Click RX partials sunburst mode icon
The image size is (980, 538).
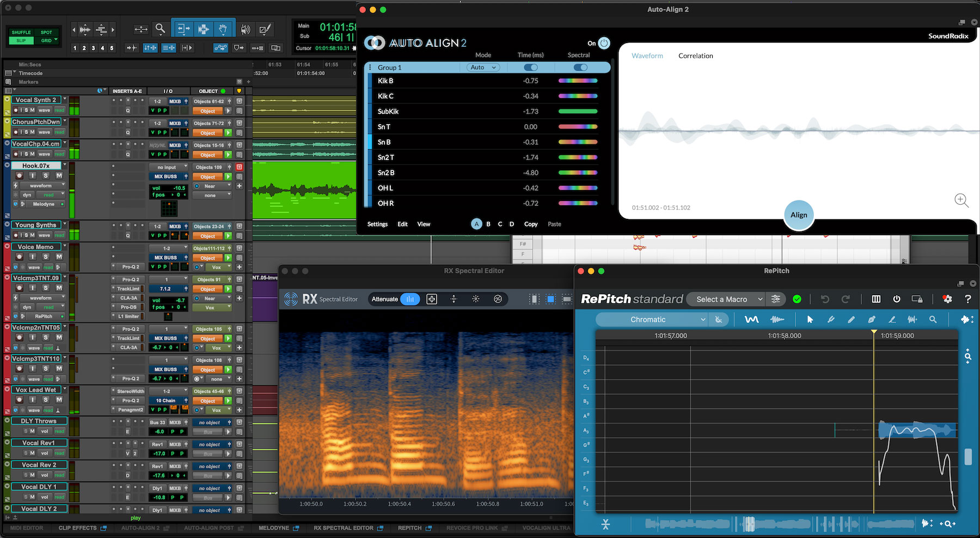[476, 299]
